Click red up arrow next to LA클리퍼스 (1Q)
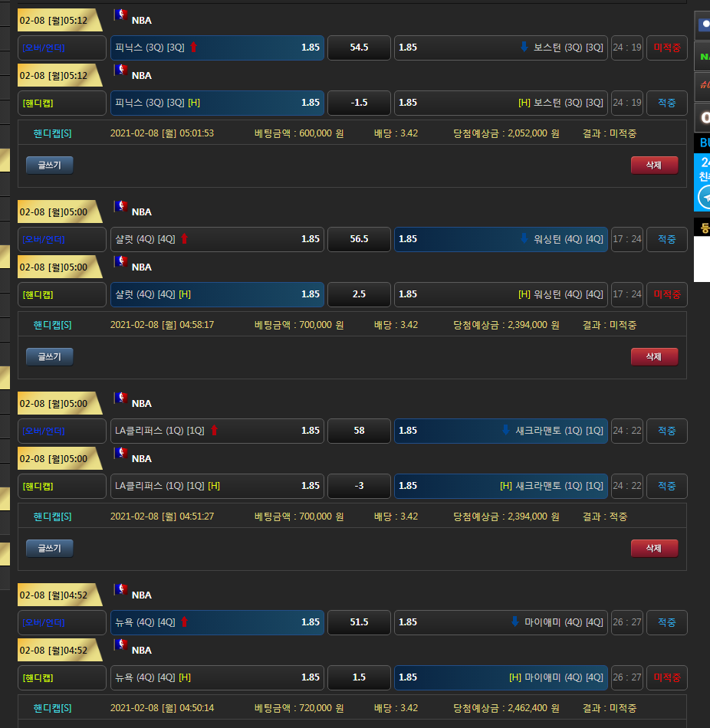The width and height of the screenshot is (710, 728). (214, 431)
